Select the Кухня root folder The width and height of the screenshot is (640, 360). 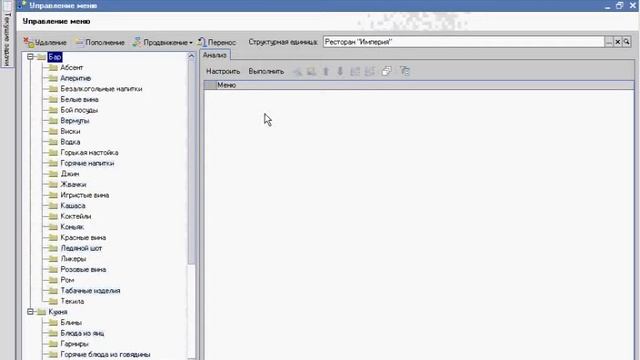(58, 312)
